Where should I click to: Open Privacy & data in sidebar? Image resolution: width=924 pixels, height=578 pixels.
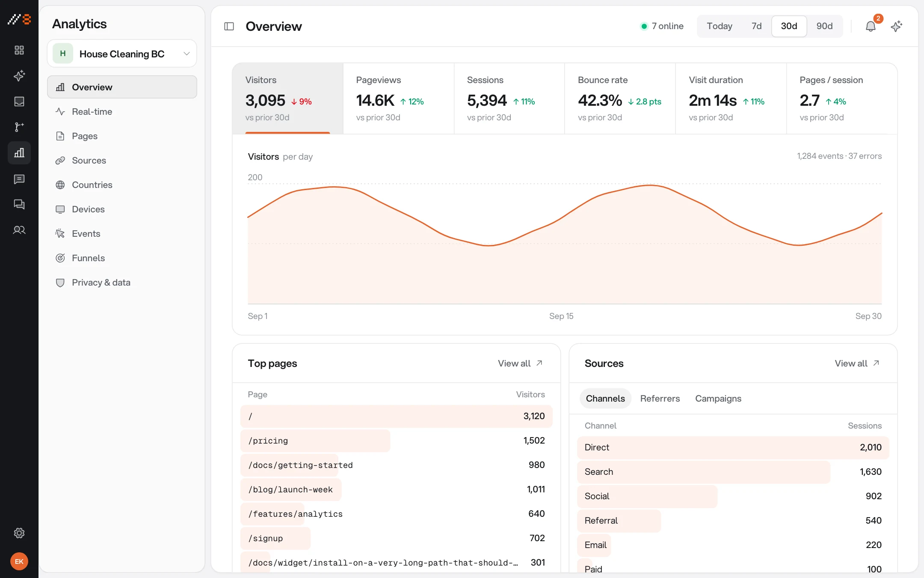122,282
